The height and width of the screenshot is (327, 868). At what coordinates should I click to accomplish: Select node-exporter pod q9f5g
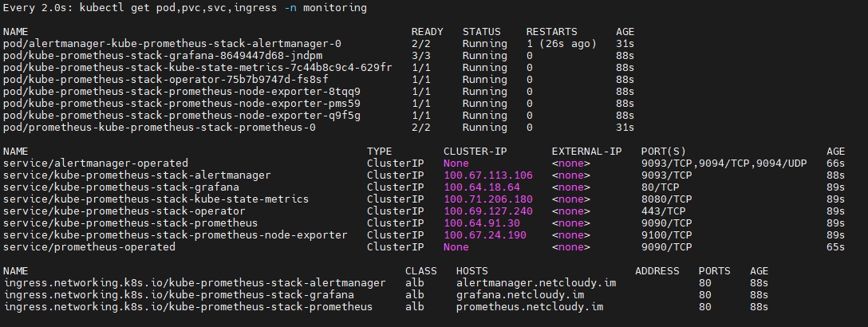182,116
